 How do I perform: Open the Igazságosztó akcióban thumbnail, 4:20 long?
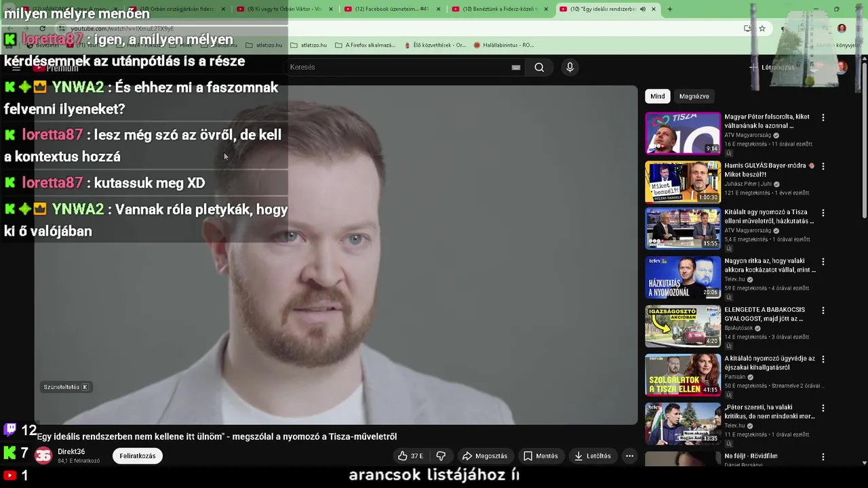point(683,326)
